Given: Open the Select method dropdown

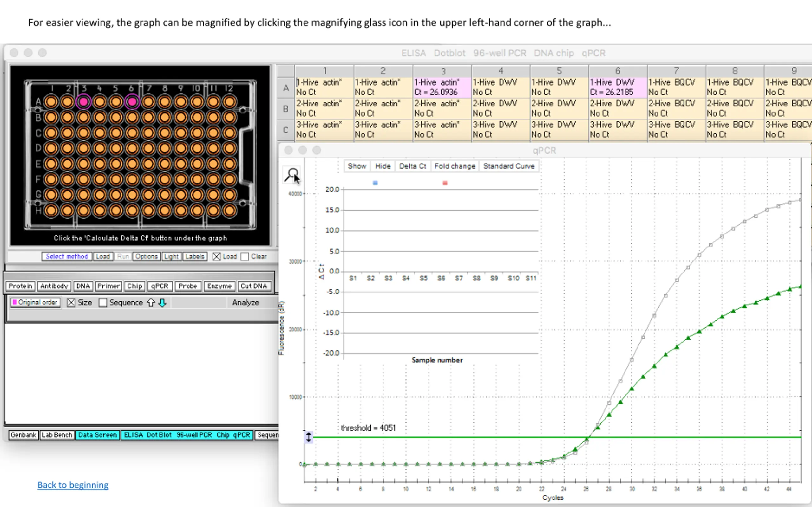Looking at the screenshot, I should tap(66, 257).
